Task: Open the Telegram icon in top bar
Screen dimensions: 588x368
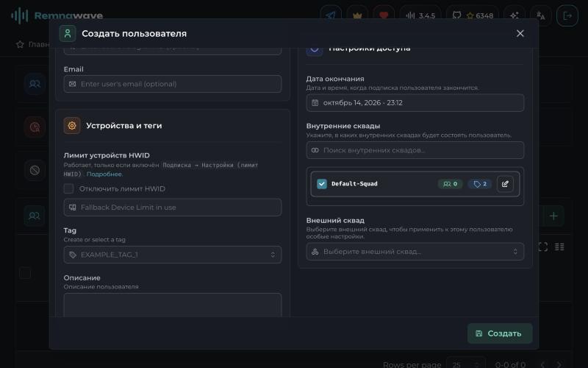Action: point(331,15)
